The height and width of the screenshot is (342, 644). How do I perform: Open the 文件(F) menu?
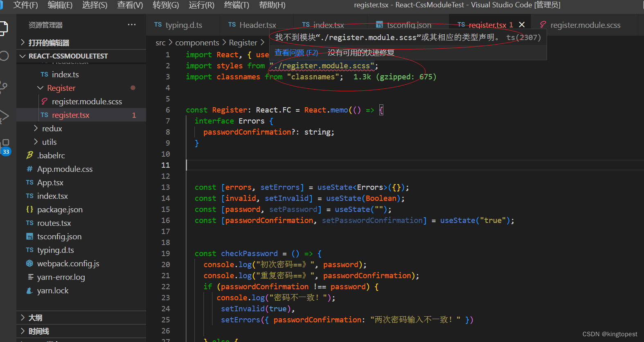click(x=25, y=5)
